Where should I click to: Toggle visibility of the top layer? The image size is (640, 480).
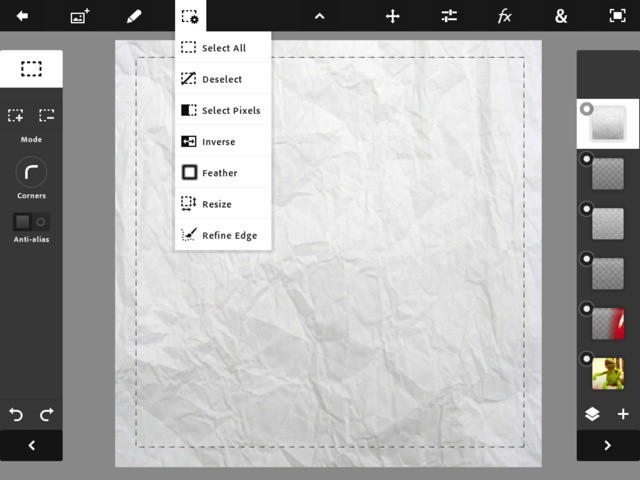[586, 109]
